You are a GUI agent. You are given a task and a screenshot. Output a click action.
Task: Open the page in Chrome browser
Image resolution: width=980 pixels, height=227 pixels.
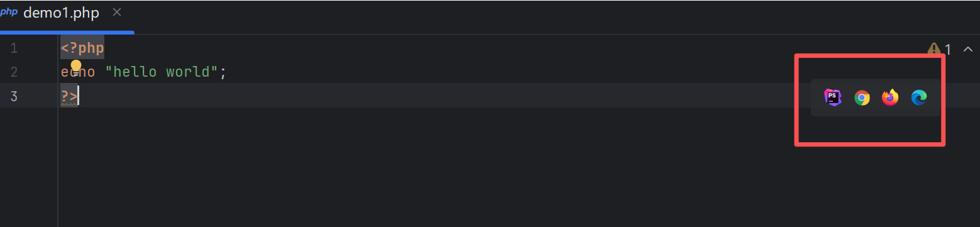click(862, 97)
